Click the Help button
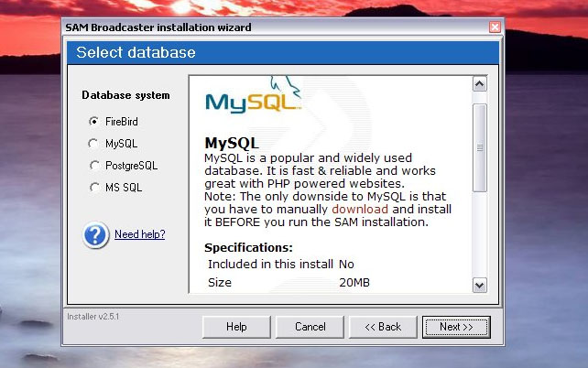 236,327
